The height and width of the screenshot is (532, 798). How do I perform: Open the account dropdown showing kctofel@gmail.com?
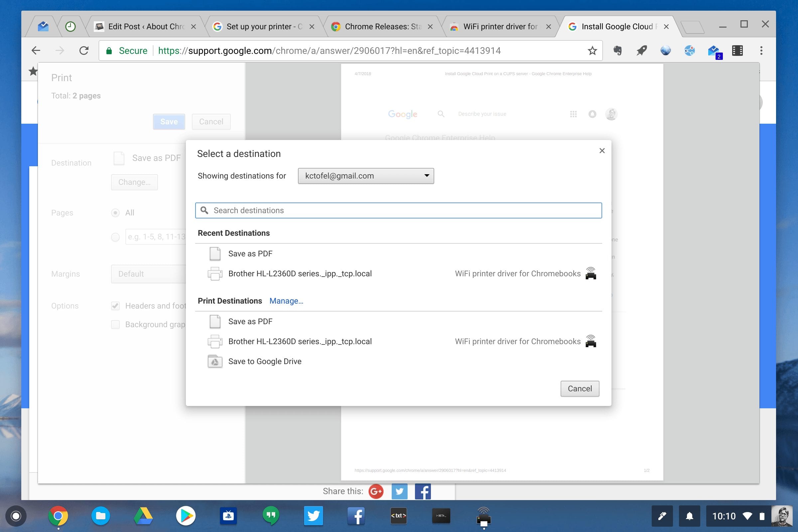[366, 176]
